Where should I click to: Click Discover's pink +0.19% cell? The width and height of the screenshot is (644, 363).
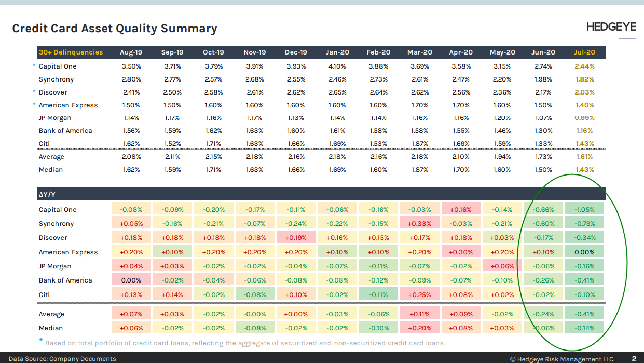pyautogui.click(x=296, y=238)
